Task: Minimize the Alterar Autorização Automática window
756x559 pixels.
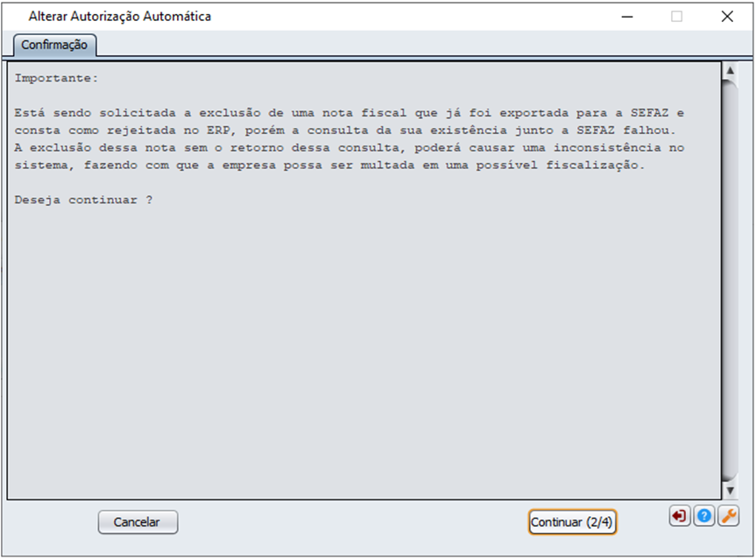Action: (x=627, y=17)
